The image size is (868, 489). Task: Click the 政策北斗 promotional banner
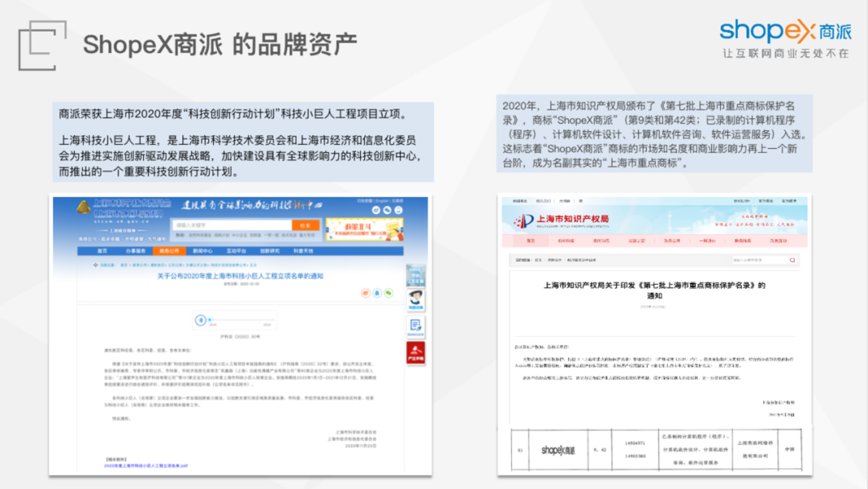coord(364,228)
